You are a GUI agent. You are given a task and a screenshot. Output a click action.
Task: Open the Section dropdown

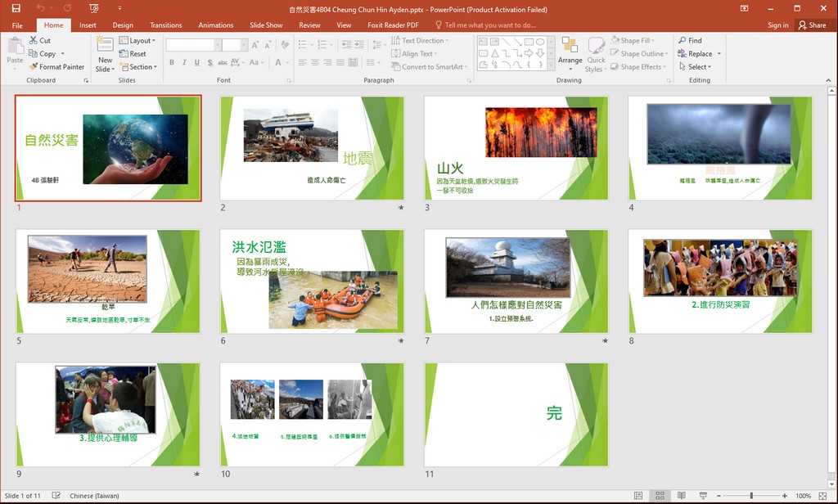click(138, 67)
